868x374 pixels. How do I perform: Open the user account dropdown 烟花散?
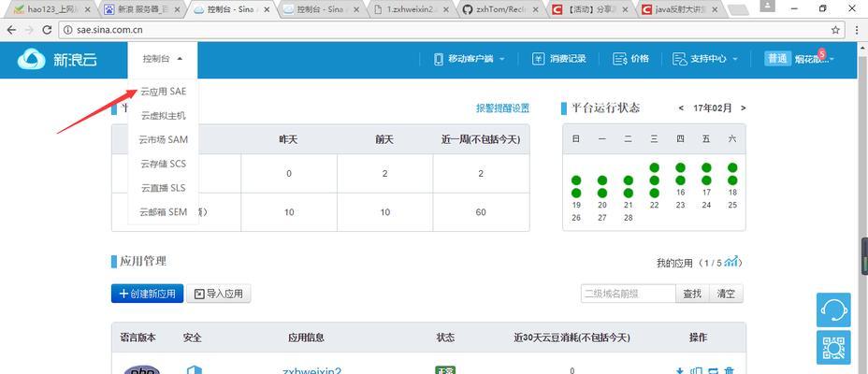(815, 59)
